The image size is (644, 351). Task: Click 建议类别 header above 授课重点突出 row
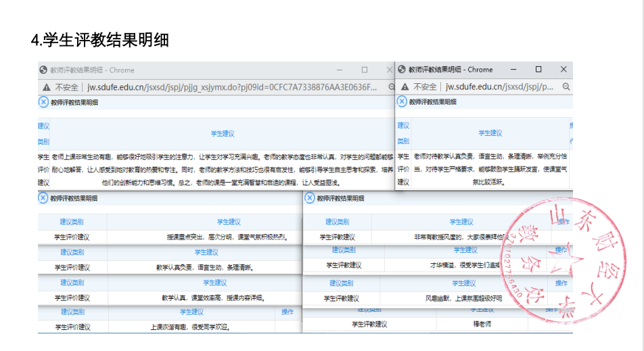tap(72, 222)
